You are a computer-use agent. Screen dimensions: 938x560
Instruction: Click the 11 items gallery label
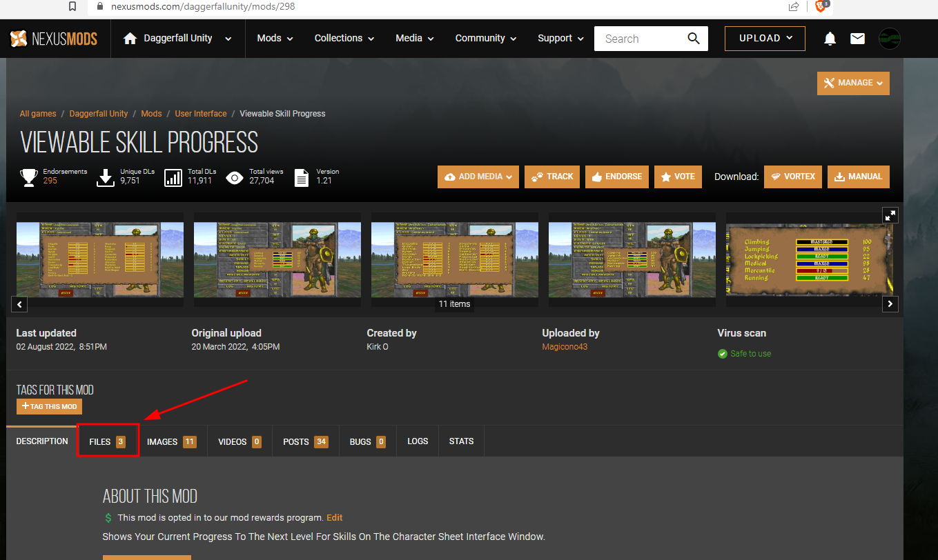(x=455, y=303)
